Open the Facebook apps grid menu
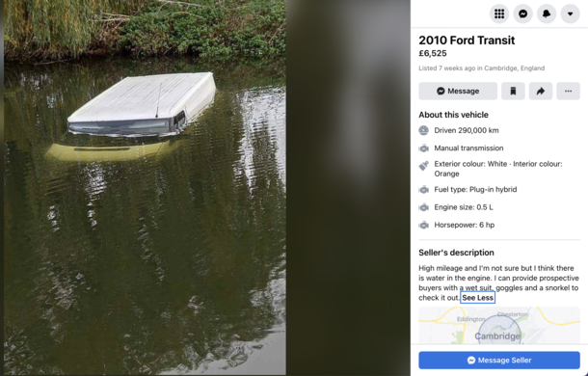 coord(499,13)
